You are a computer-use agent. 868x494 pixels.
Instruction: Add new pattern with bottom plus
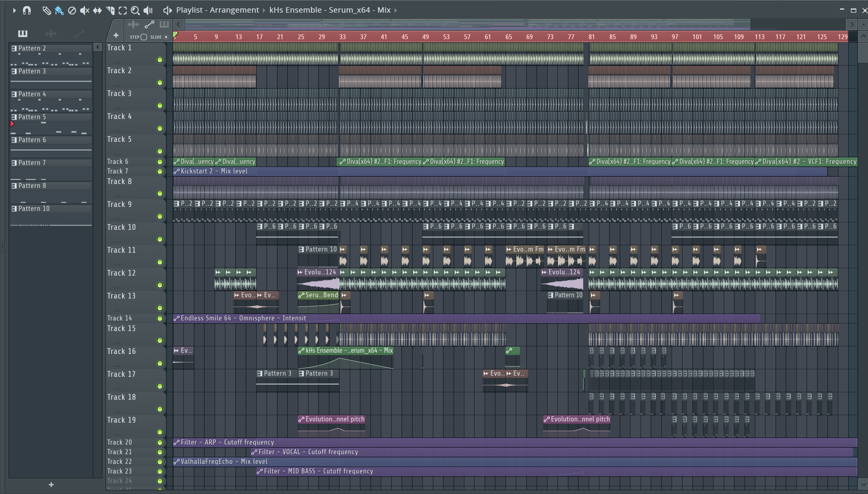(51, 484)
